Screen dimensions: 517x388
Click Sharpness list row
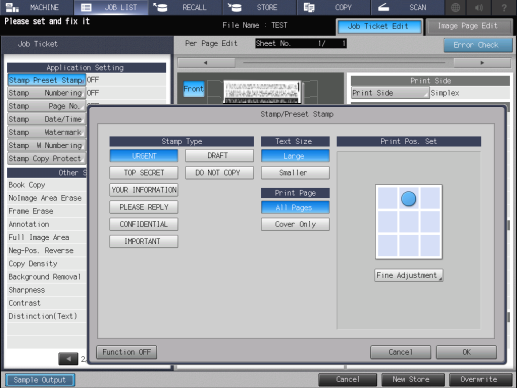pos(47,290)
